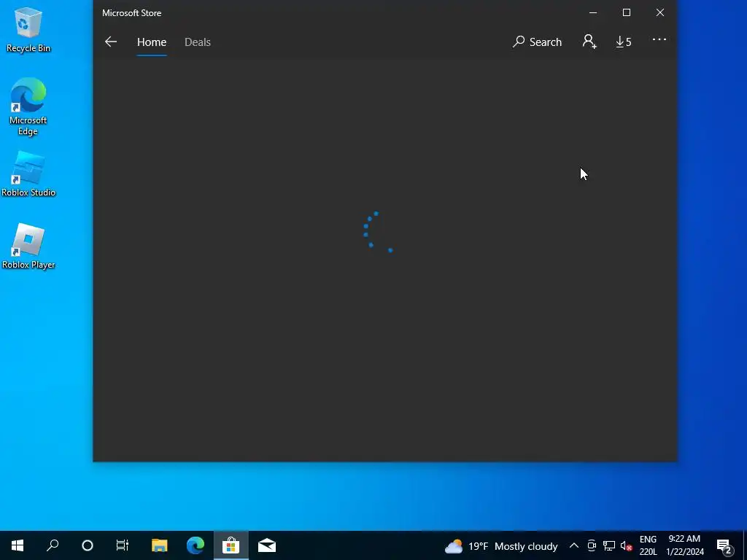Open the Deals tab
Viewport: 747px width, 560px height.
point(197,42)
